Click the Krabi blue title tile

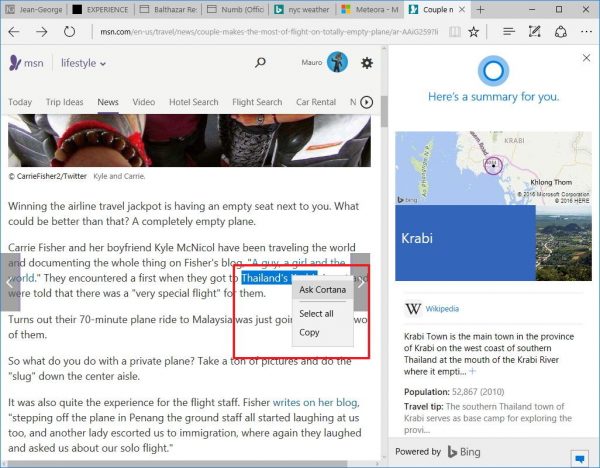(x=465, y=243)
